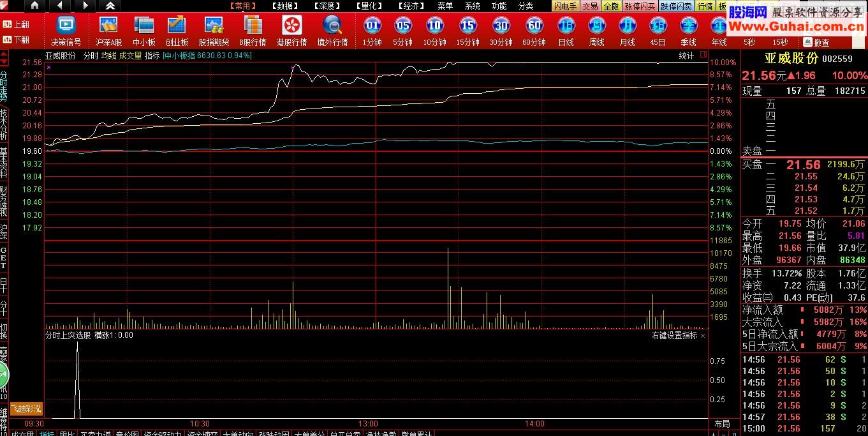
Task: Open the 系统 menu
Action: (x=473, y=6)
